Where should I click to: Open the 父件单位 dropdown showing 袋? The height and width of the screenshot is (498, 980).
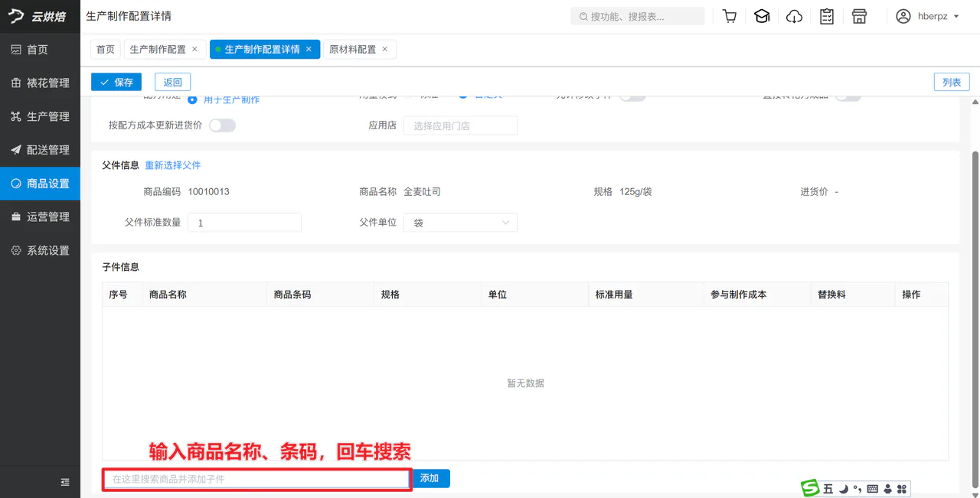pyautogui.click(x=460, y=223)
